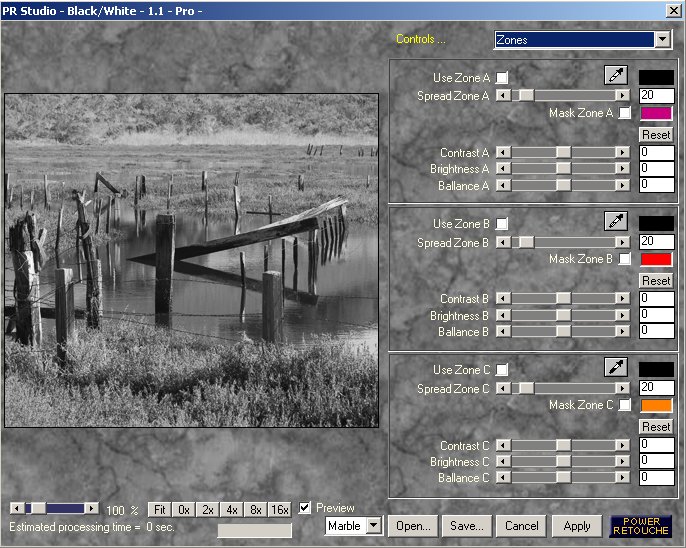
Task: Set zoom to 2x
Action: coord(208,510)
